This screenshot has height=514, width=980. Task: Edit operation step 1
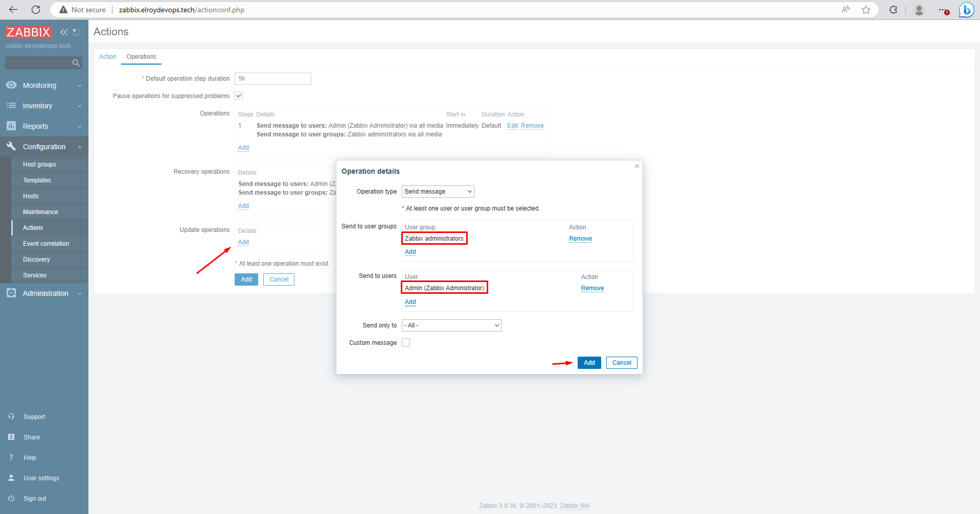pos(512,126)
